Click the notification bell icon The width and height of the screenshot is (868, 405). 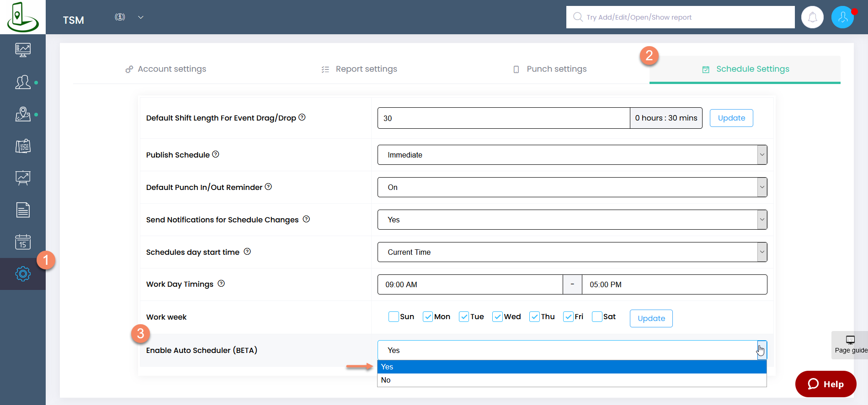[x=812, y=17]
